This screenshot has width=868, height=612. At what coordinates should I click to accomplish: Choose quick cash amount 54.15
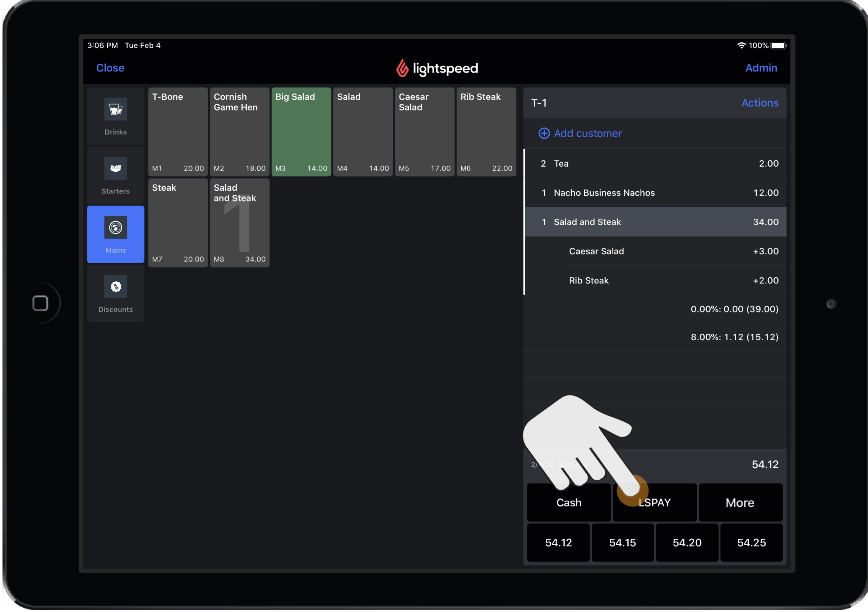623,543
